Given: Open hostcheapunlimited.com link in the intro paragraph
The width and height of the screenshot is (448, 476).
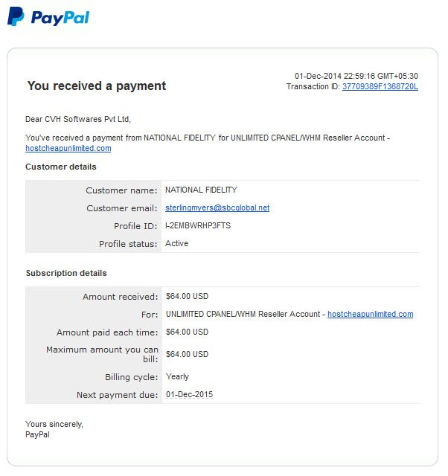Looking at the screenshot, I should [68, 148].
